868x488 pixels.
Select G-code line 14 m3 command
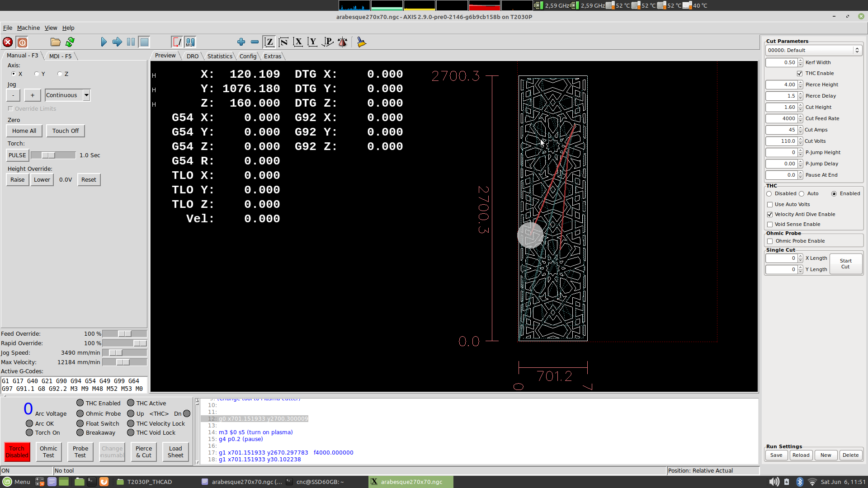point(255,432)
